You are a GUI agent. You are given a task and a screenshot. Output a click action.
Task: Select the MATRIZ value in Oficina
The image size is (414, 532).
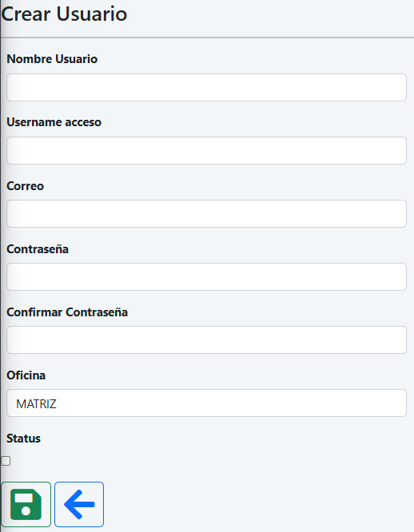[36, 403]
